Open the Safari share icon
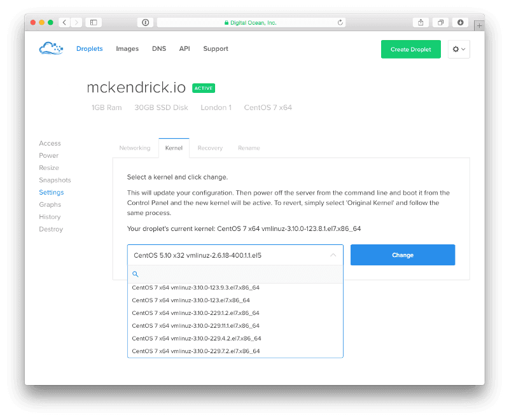 pyautogui.click(x=421, y=22)
